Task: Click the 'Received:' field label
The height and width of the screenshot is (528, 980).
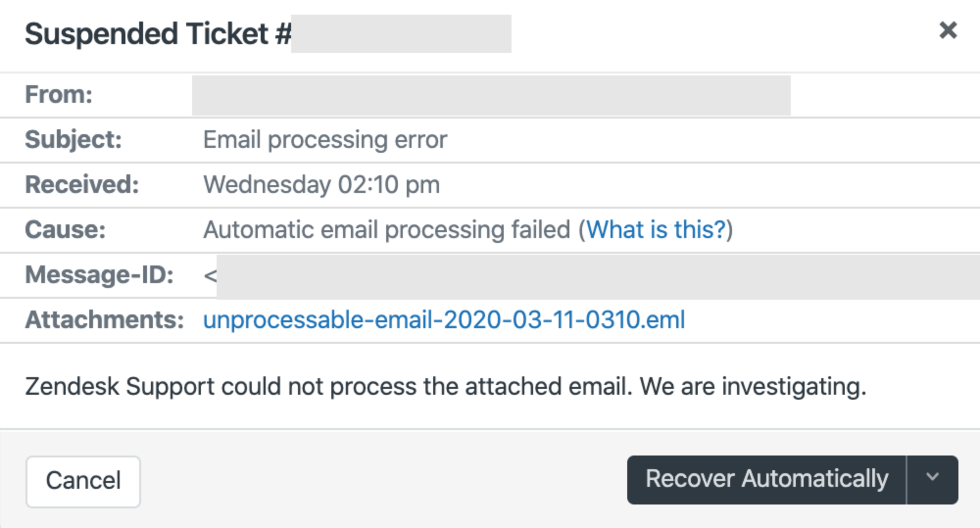Action: 82,185
